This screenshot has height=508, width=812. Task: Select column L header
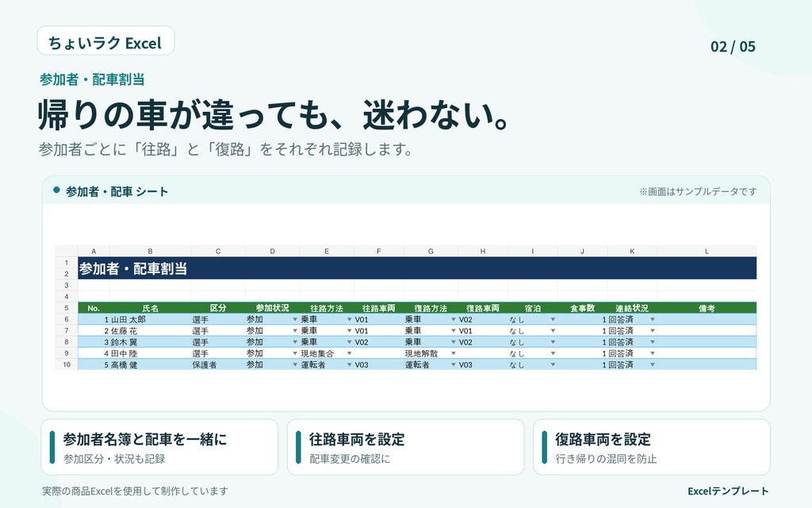tap(707, 252)
